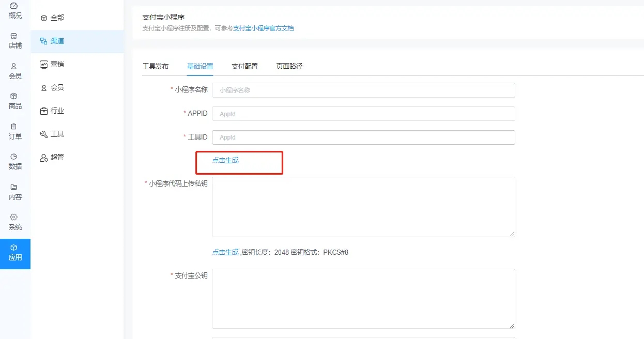
Task: Open the 支付配置 tab
Action: tap(244, 66)
